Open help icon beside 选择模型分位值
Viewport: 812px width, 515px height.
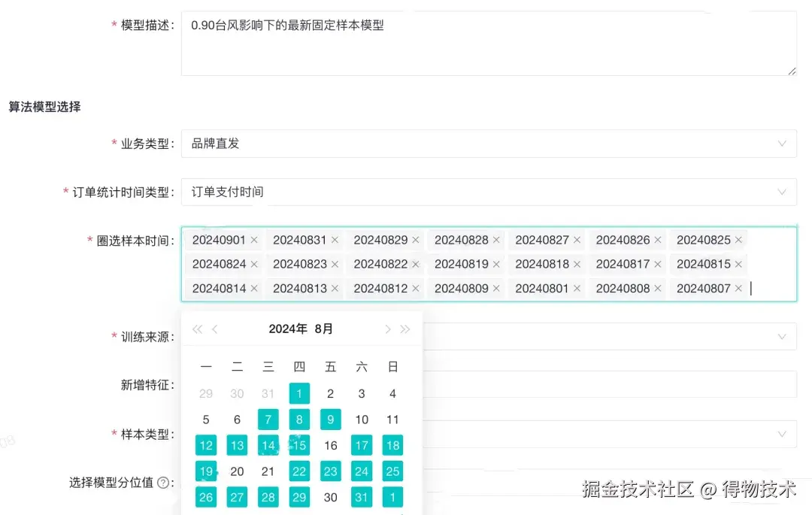pos(162,483)
